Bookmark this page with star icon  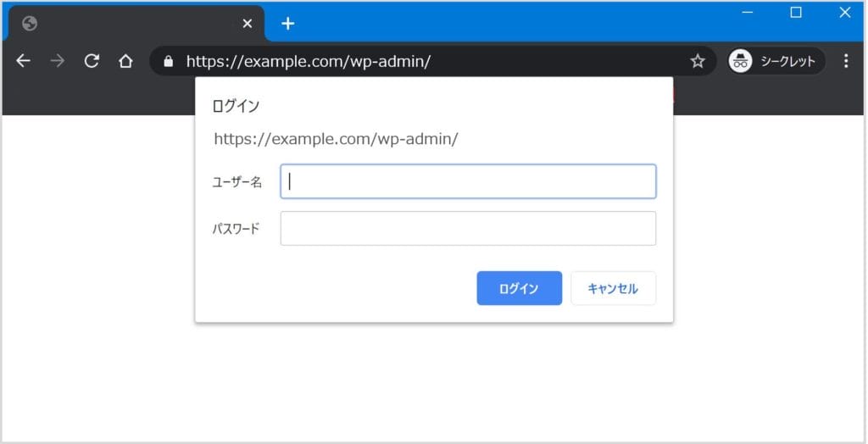(698, 61)
